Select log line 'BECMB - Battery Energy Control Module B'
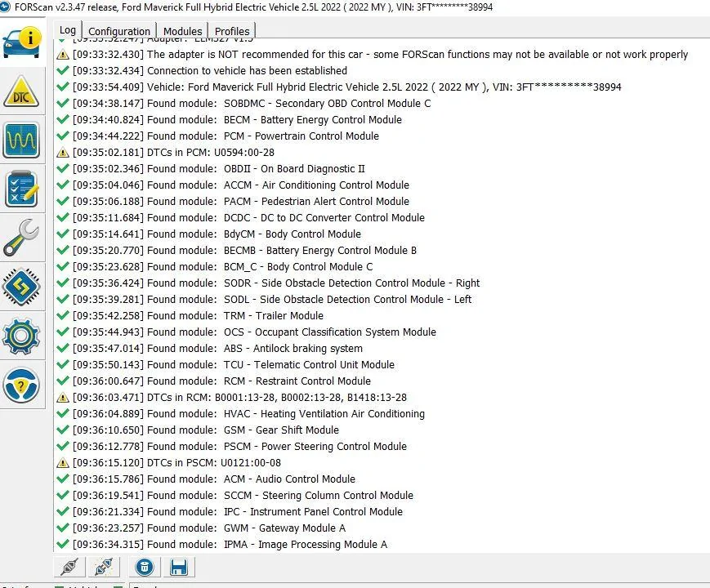The width and height of the screenshot is (710, 588). pos(244,250)
